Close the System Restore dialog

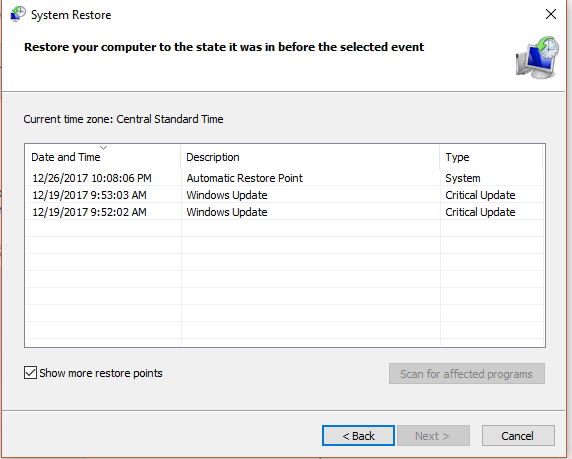[550, 14]
